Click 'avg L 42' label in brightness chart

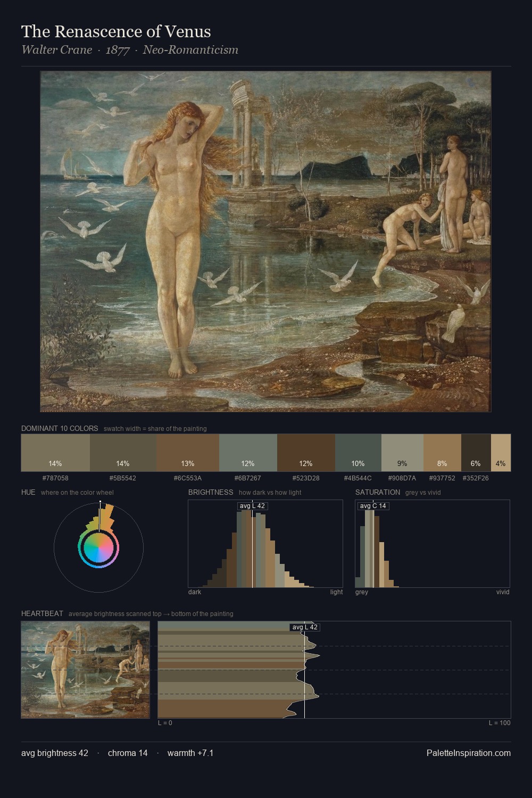pos(252,506)
